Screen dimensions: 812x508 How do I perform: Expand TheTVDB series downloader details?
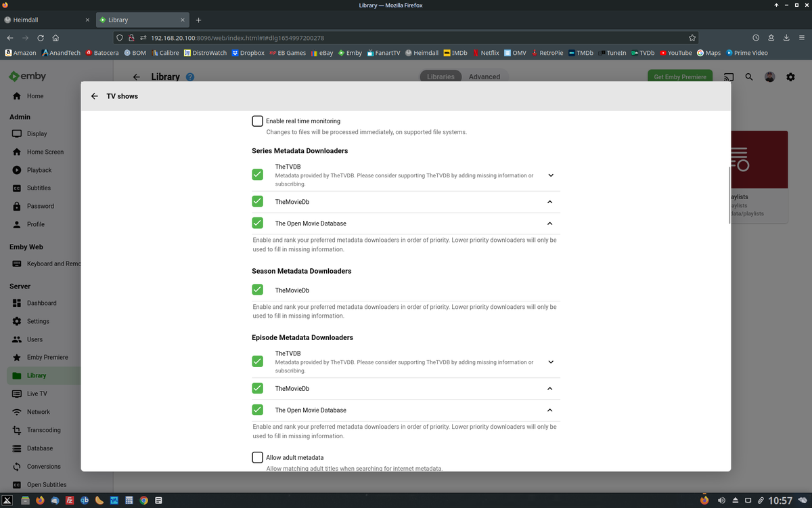pos(550,175)
